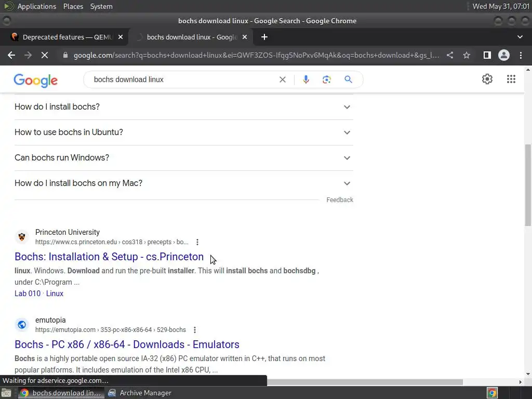Focus the Chrome address bar
Screen dimensions: 532x399
pos(256,55)
